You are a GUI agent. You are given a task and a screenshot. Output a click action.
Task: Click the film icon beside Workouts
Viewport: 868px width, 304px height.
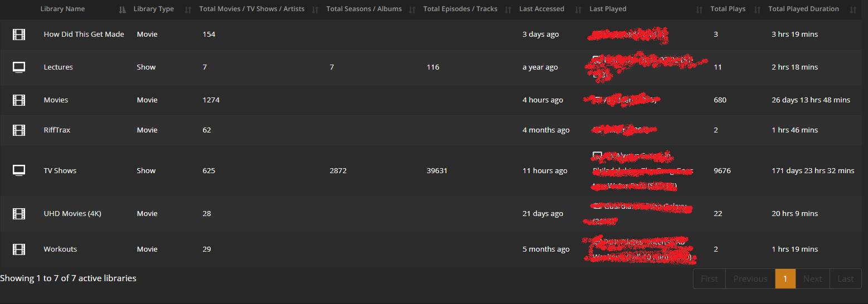coord(19,249)
